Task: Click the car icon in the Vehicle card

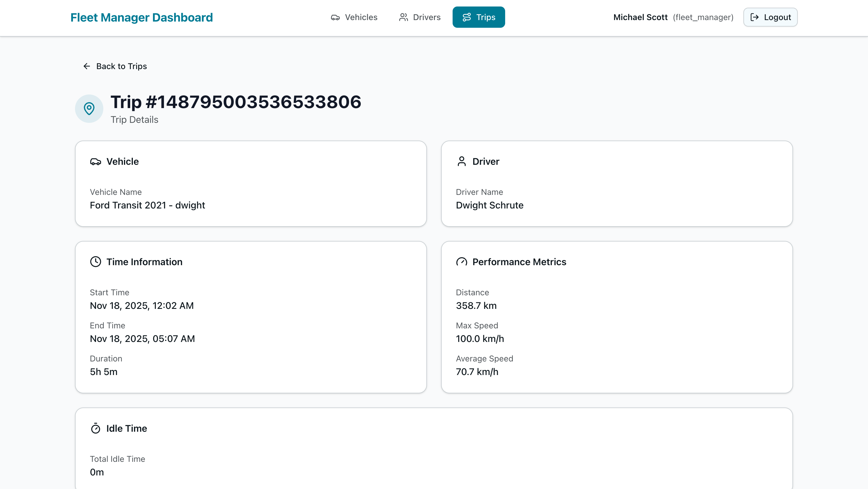Action: [x=95, y=162]
